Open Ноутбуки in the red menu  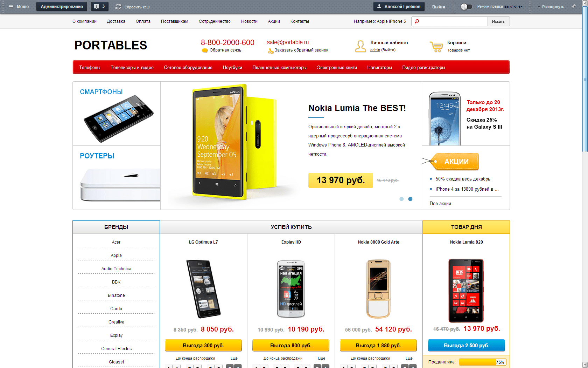(232, 68)
